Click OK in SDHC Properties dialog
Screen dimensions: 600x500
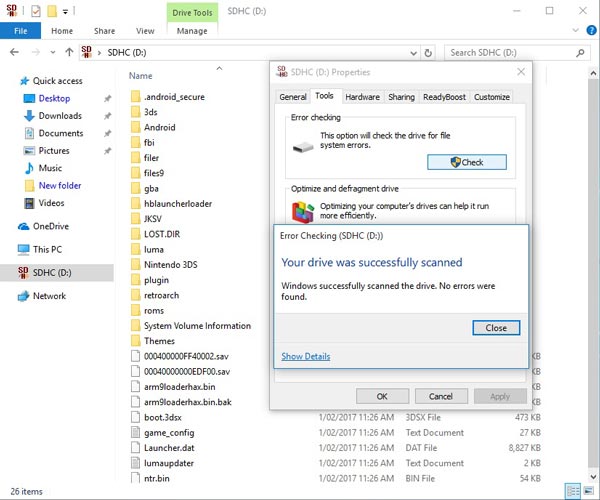coord(382,396)
